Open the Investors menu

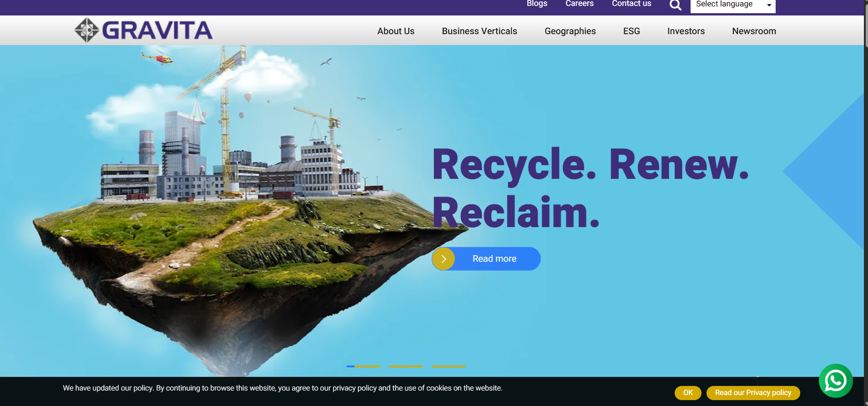point(686,31)
